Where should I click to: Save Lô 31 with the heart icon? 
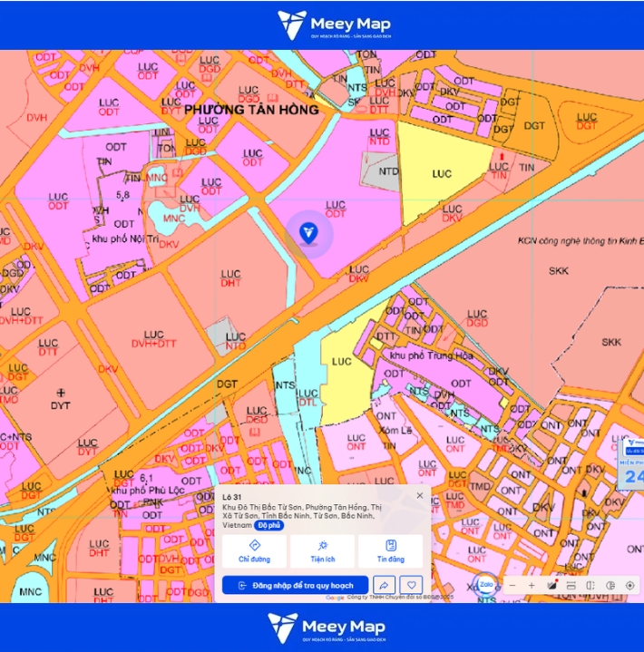[x=411, y=585]
